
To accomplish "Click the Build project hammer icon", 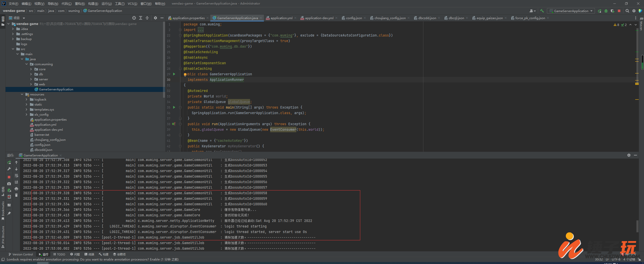I will [542, 11].
